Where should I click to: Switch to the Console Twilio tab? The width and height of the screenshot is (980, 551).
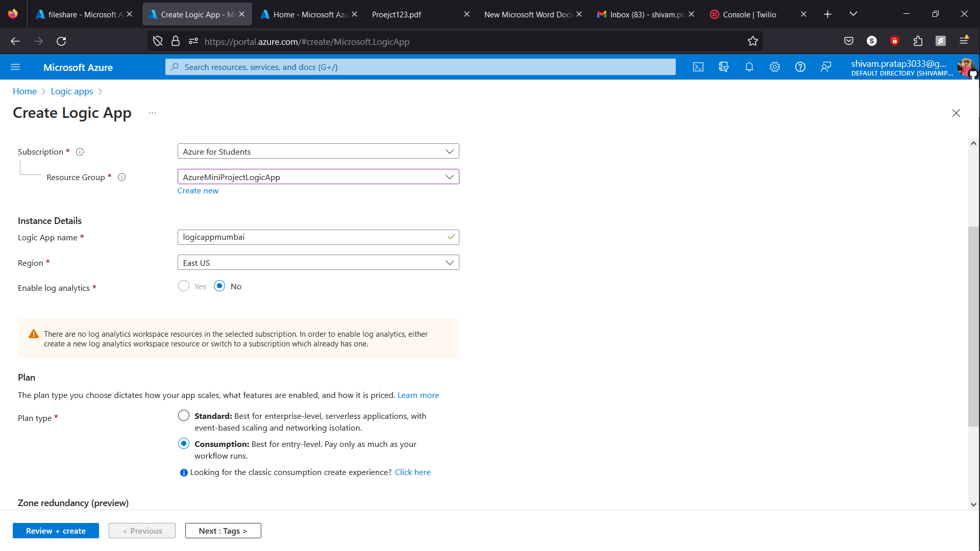point(749,14)
